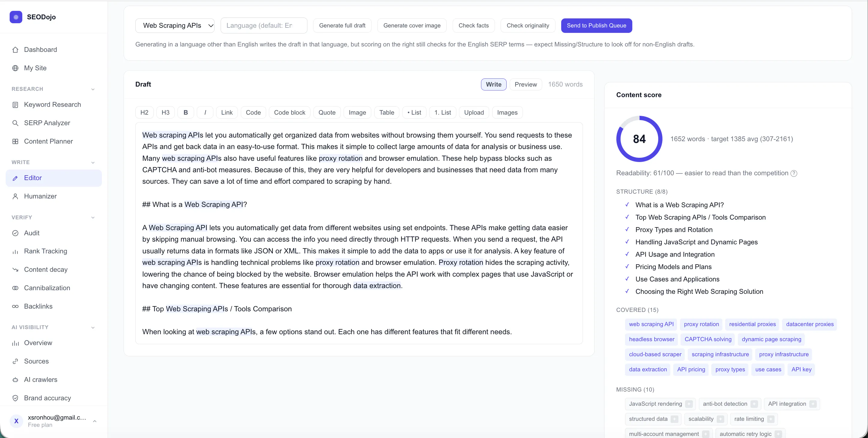Collapse the WRITE sidebar section
The height and width of the screenshot is (438, 868).
click(93, 163)
